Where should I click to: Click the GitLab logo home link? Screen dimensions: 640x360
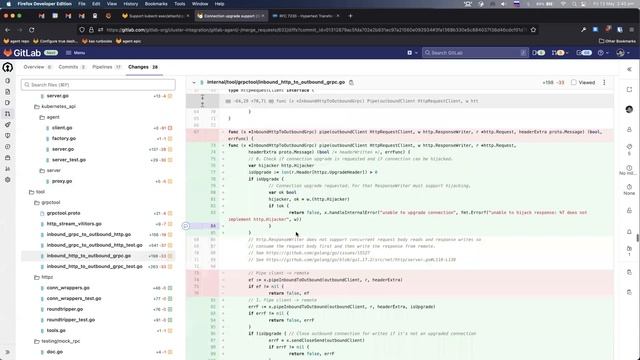(x=22, y=53)
